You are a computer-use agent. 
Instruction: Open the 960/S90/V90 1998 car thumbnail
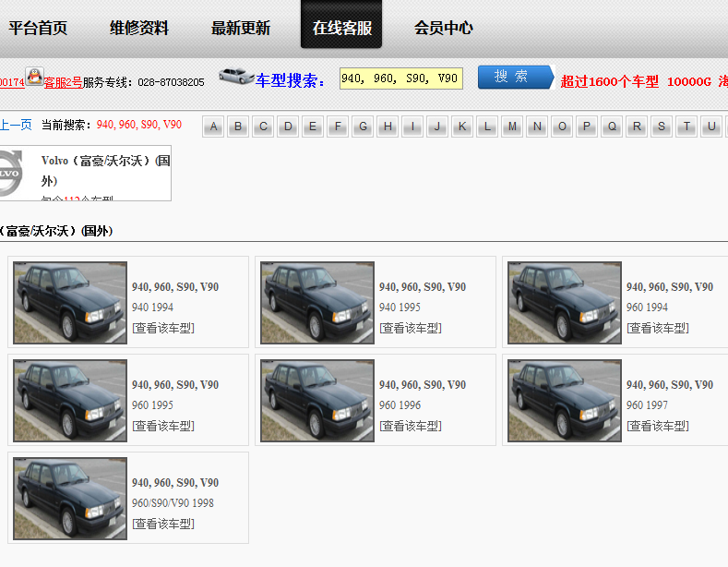pos(70,499)
